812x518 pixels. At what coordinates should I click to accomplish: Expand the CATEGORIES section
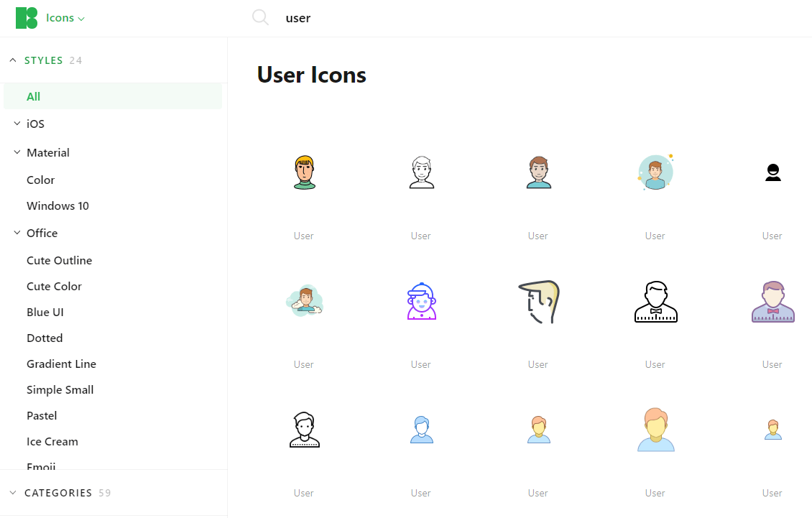pyautogui.click(x=13, y=493)
